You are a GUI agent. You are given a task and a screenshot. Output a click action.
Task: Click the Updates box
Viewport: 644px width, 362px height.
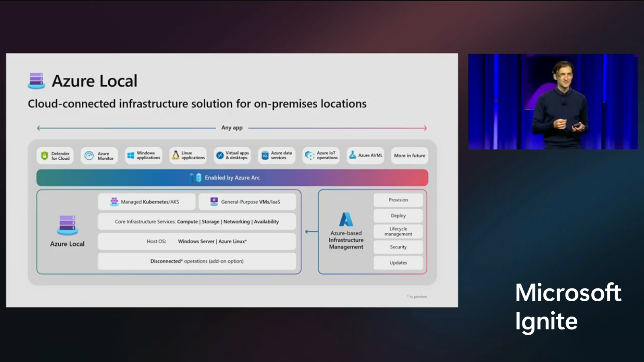pos(398,263)
